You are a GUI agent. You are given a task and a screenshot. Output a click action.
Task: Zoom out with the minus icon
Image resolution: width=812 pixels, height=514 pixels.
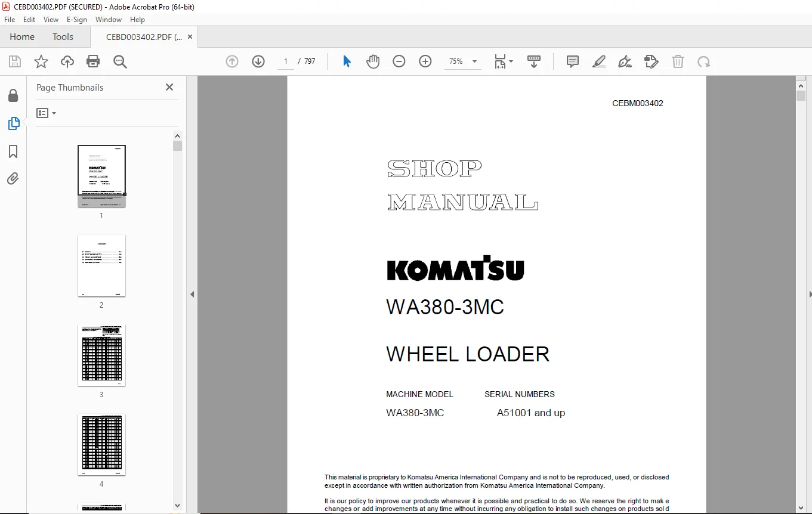pyautogui.click(x=399, y=61)
